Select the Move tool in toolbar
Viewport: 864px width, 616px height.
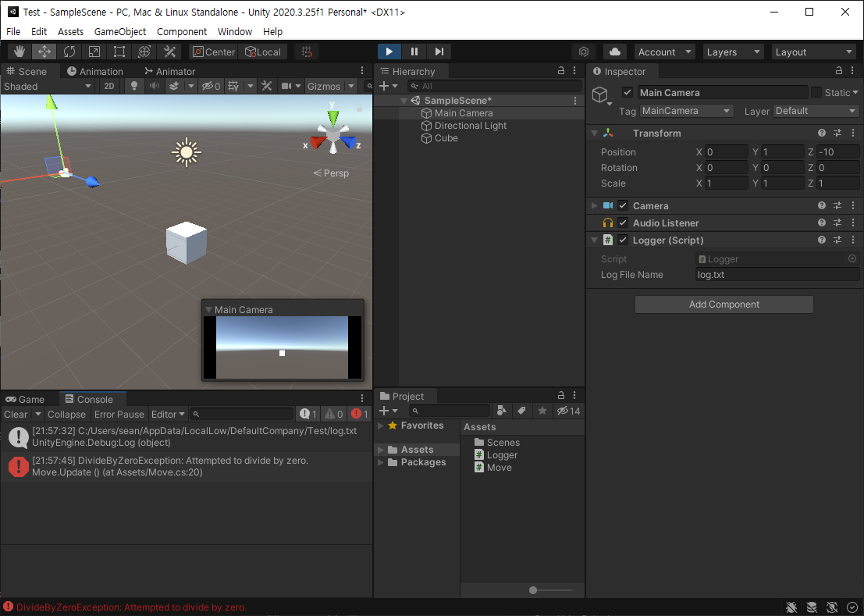click(44, 52)
